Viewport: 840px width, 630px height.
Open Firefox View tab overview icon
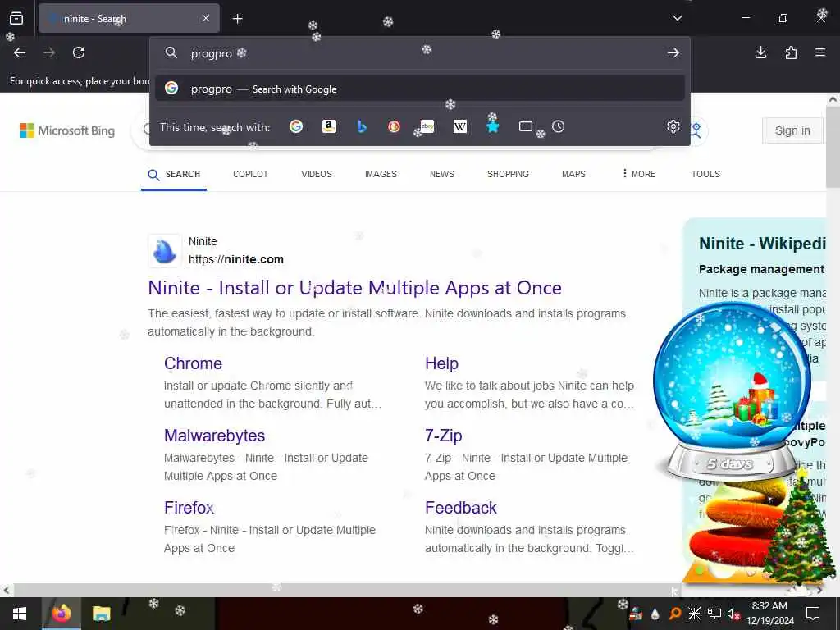(x=16, y=19)
